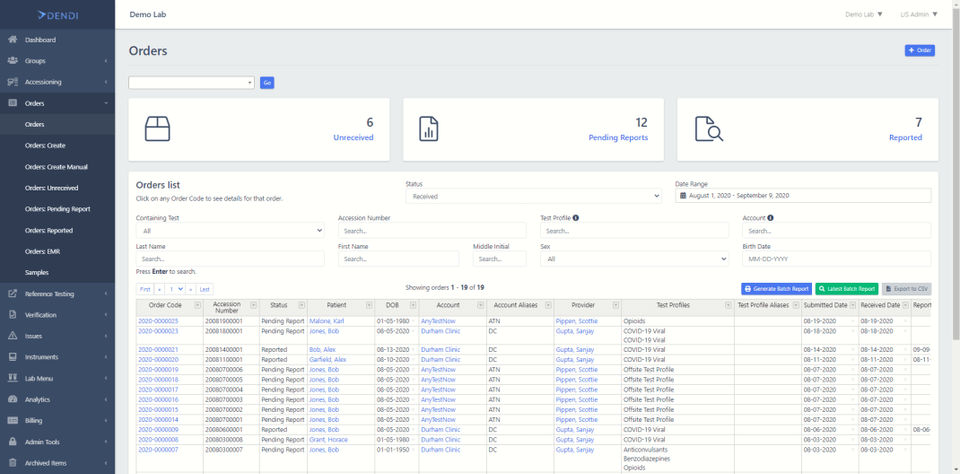
Task: Click the Test Profile search field
Action: tap(634, 231)
